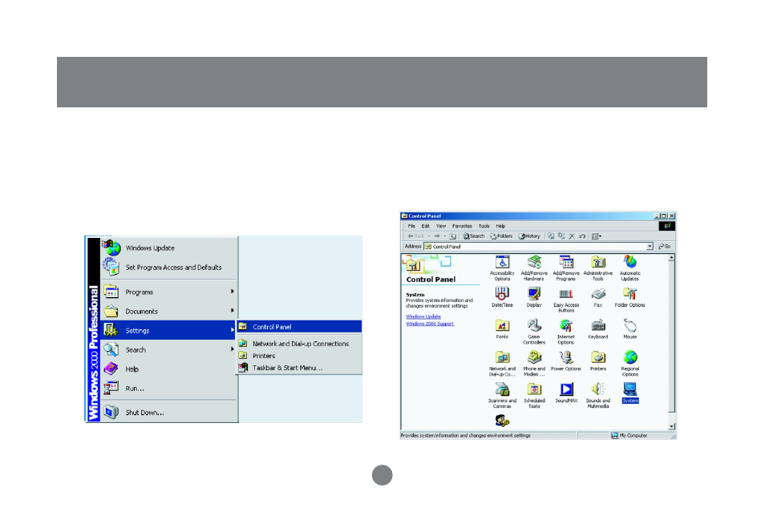Open Mouse settings icon
The height and width of the screenshot is (532, 765).
(629, 329)
